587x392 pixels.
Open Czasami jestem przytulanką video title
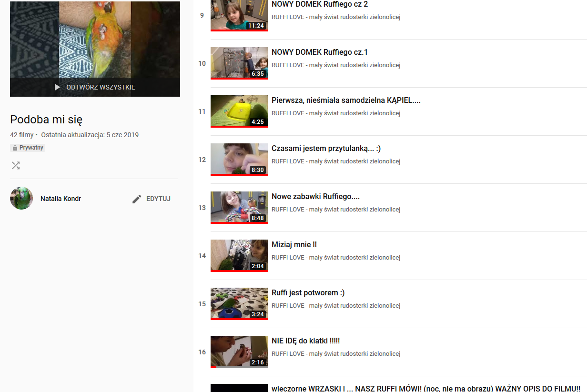click(326, 149)
